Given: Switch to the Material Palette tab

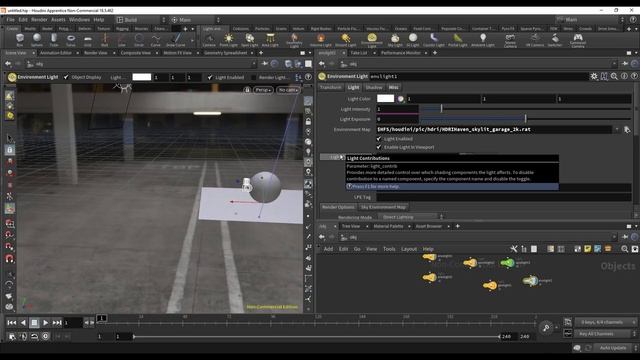Looking at the screenshot, I should pos(388,226).
